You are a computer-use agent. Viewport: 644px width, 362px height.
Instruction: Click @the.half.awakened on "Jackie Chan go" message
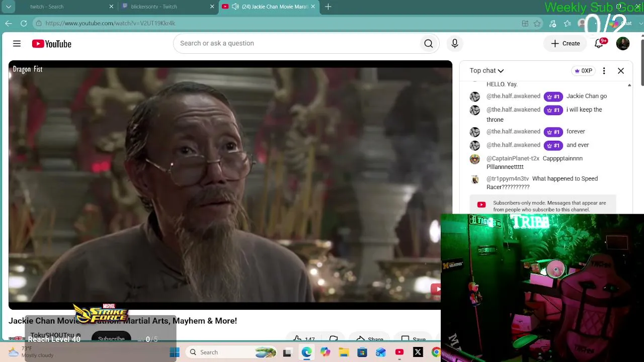(x=513, y=96)
